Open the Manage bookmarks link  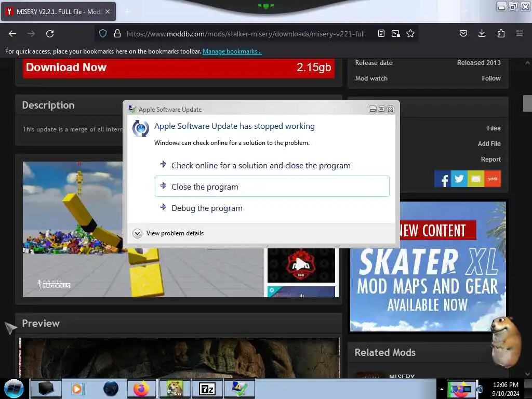232,51
